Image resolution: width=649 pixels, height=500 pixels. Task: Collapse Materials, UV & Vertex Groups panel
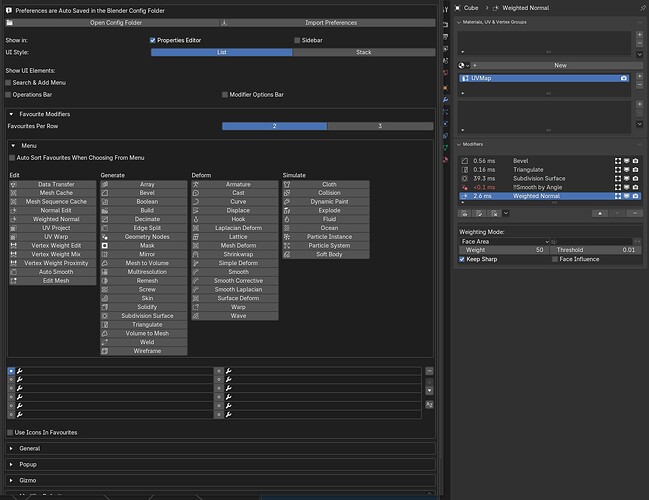[459, 22]
